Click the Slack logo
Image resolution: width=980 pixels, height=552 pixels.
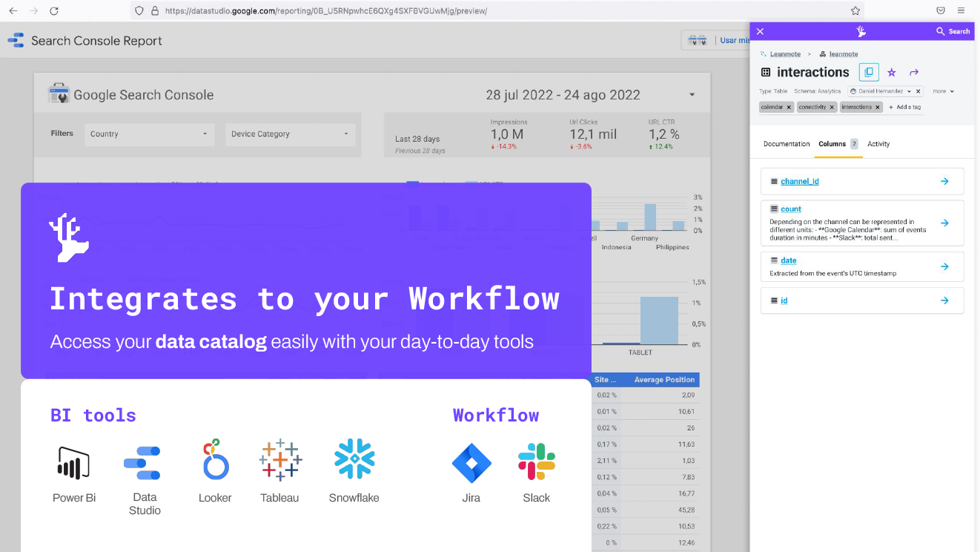[x=537, y=461]
